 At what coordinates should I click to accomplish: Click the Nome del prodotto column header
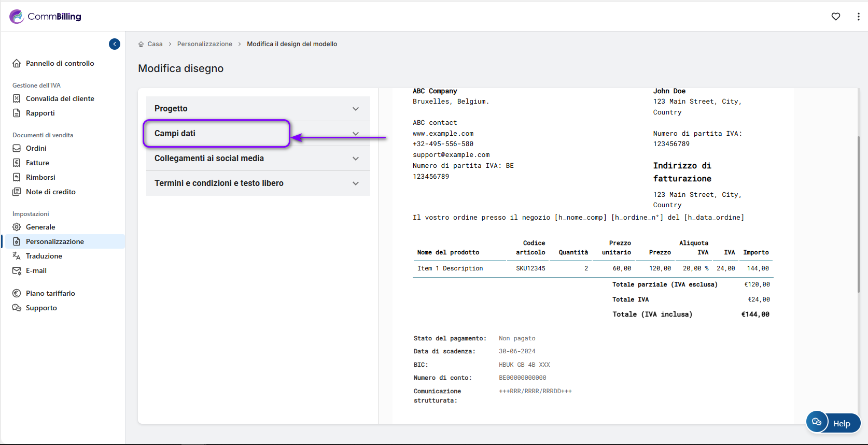click(448, 252)
